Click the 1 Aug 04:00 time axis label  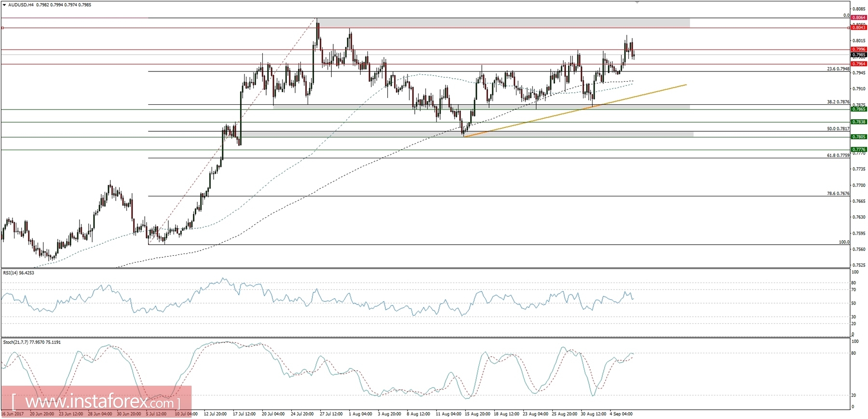tap(360, 414)
